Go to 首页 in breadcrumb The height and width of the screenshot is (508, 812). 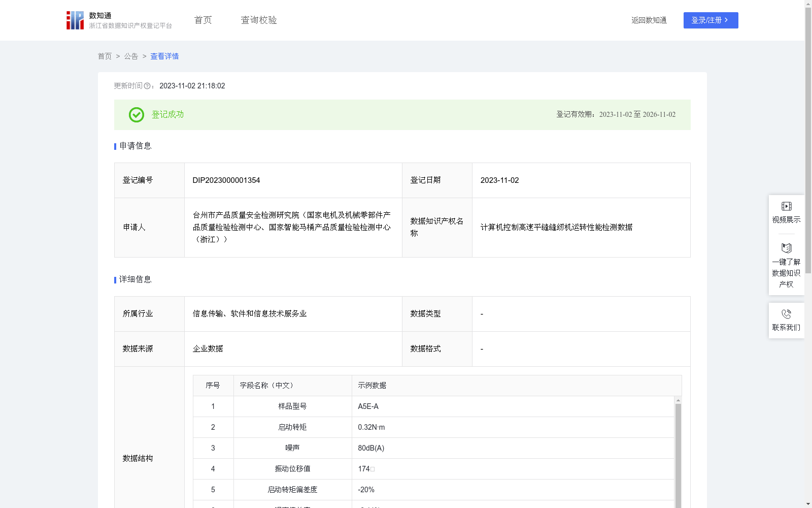(105, 56)
